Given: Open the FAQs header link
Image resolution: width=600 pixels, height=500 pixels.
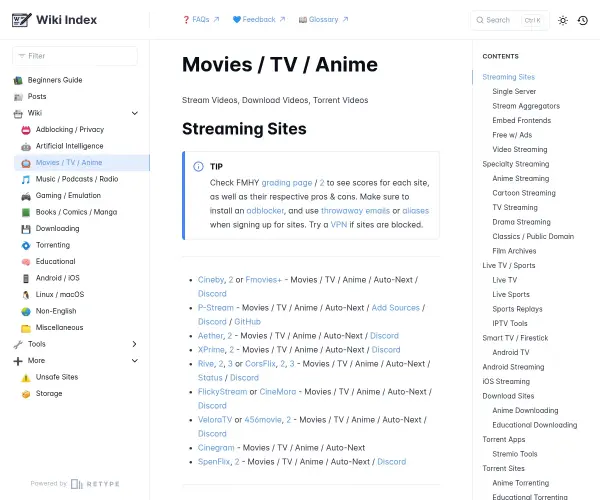Looking at the screenshot, I should [201, 20].
